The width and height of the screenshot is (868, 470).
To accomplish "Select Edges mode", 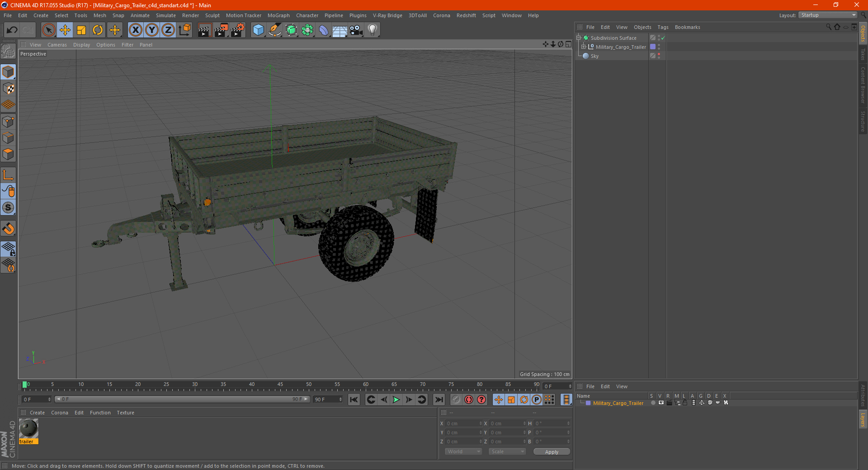I will click(9, 138).
